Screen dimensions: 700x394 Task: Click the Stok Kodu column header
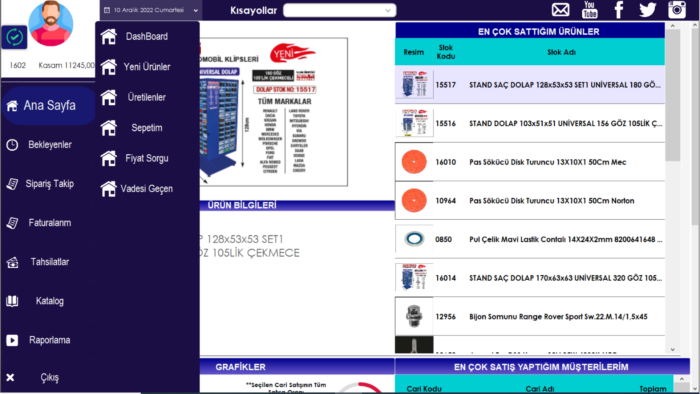coord(446,52)
